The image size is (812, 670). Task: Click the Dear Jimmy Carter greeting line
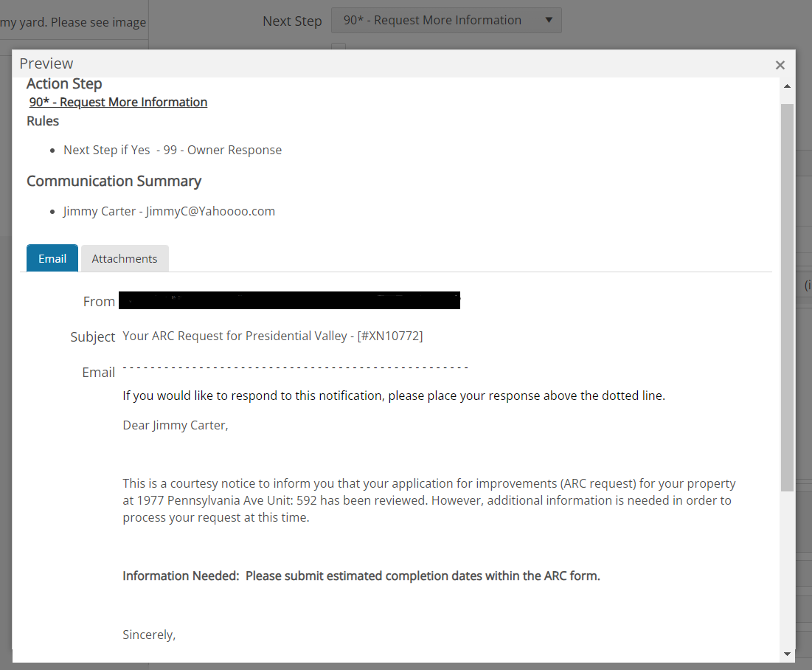pyautogui.click(x=176, y=425)
